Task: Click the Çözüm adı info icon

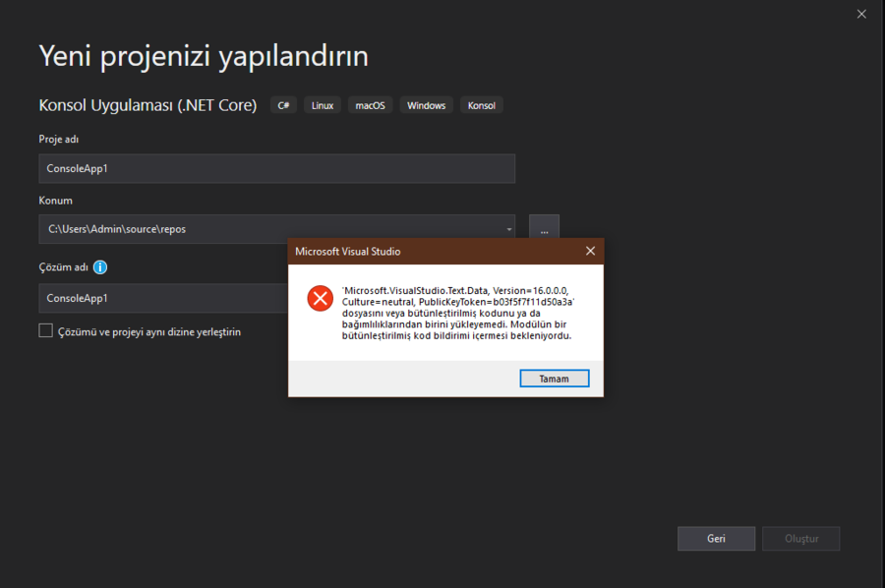Action: coord(100,267)
